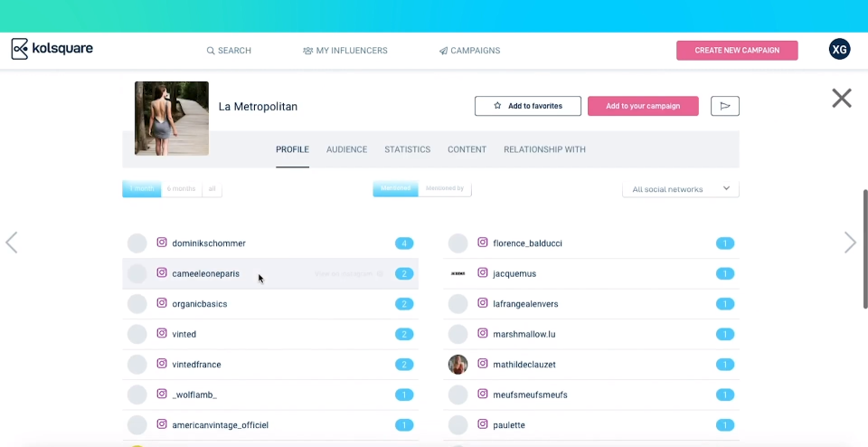Open MY INFLUENCERS in top navigation
The height and width of the screenshot is (447, 868).
tap(344, 51)
